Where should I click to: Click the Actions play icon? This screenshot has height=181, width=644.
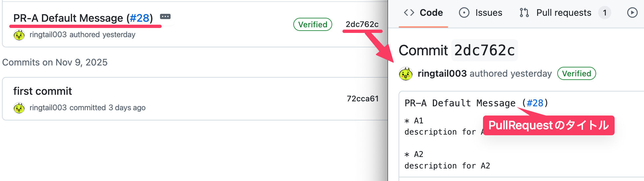pos(632,13)
